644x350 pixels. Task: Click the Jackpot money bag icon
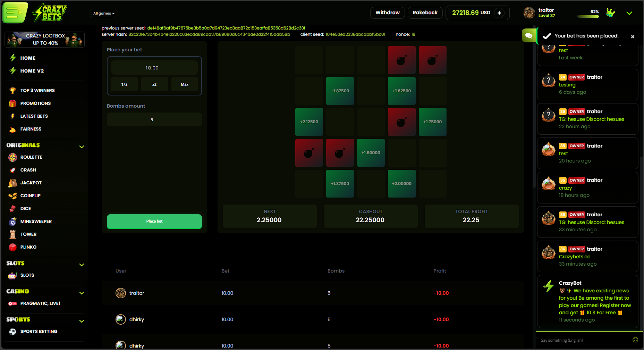[x=13, y=183]
